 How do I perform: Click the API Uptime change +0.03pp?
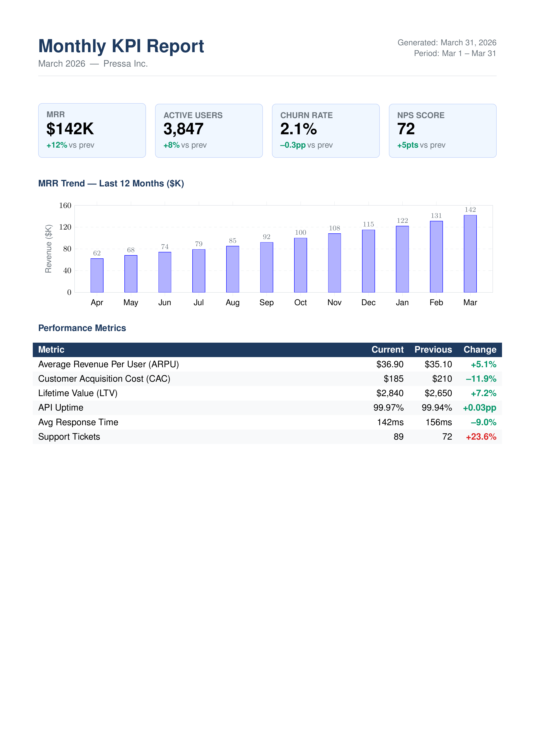pos(479,408)
